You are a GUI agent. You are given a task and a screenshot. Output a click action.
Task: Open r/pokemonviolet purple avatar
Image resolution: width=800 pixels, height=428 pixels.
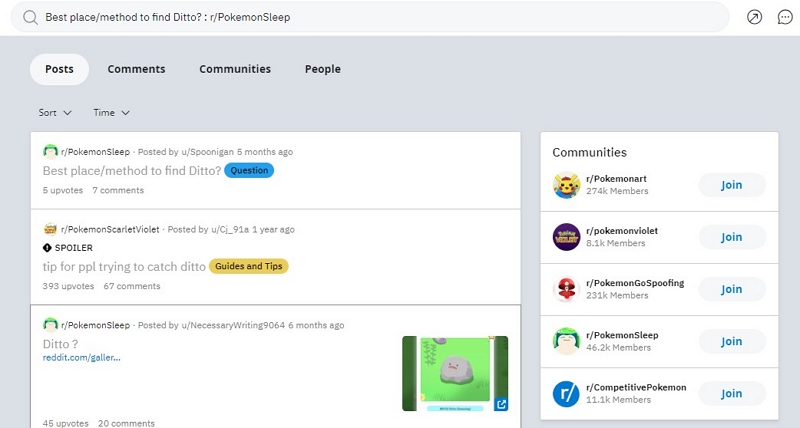(566, 237)
